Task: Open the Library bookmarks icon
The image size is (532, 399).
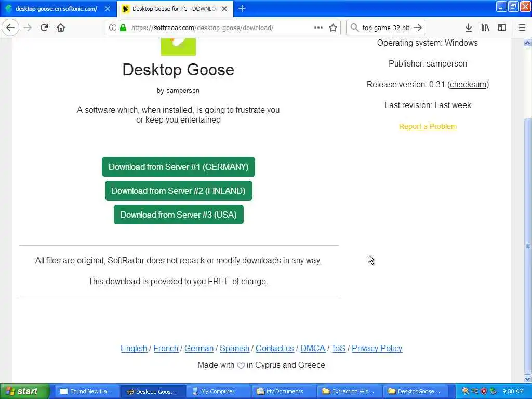Action: tap(485, 28)
